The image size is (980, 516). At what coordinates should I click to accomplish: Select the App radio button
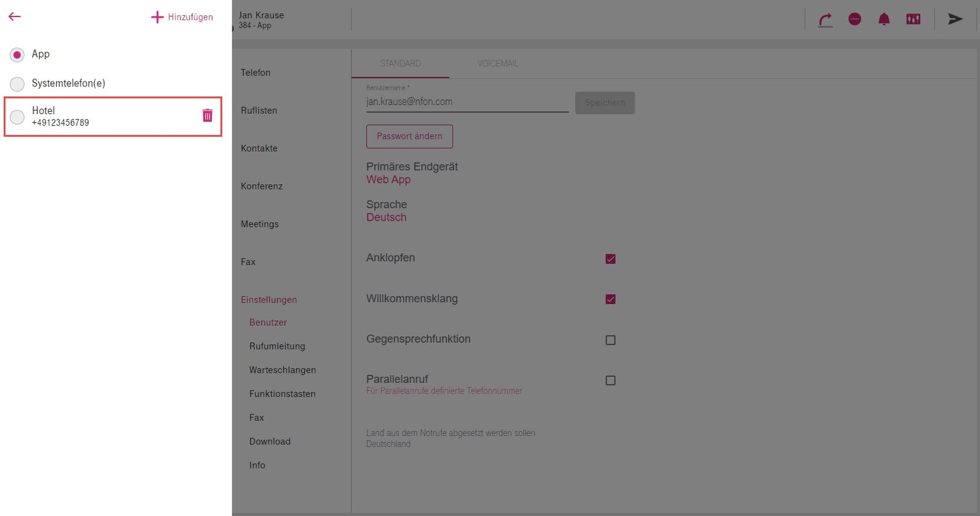17,54
